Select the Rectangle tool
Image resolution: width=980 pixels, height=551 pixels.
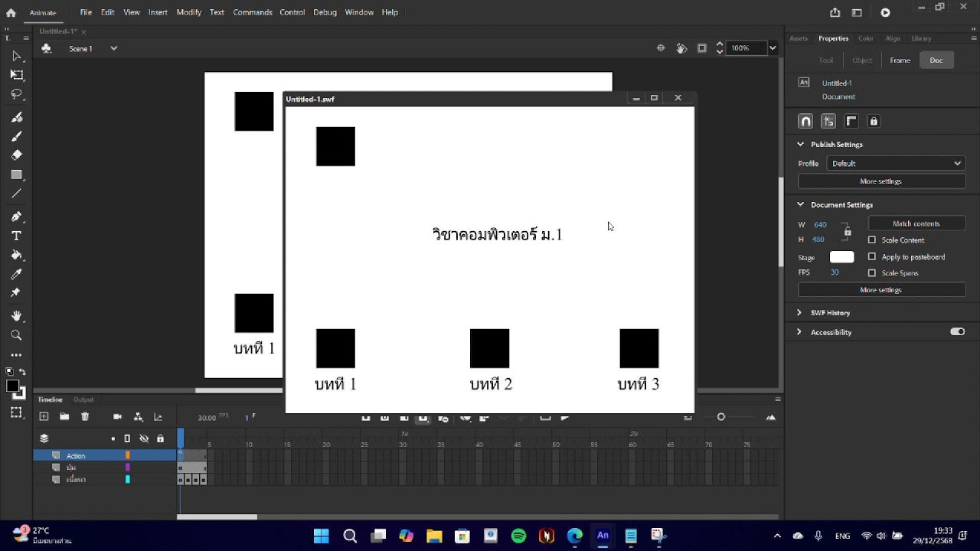click(16, 174)
